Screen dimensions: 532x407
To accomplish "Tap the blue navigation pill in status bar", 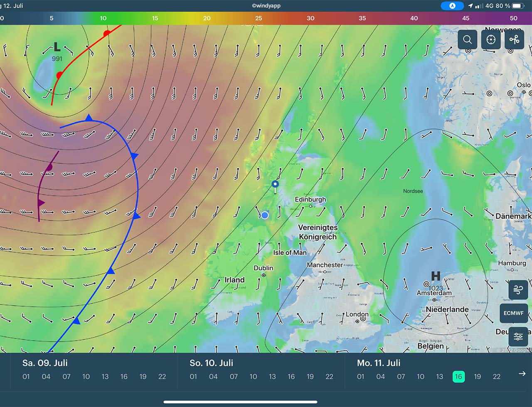I will 452,6.
